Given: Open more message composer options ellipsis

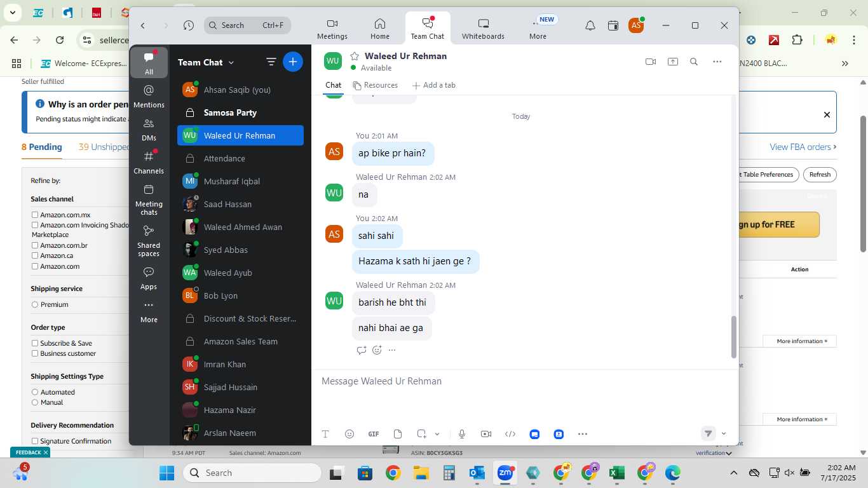Looking at the screenshot, I should pyautogui.click(x=583, y=434).
